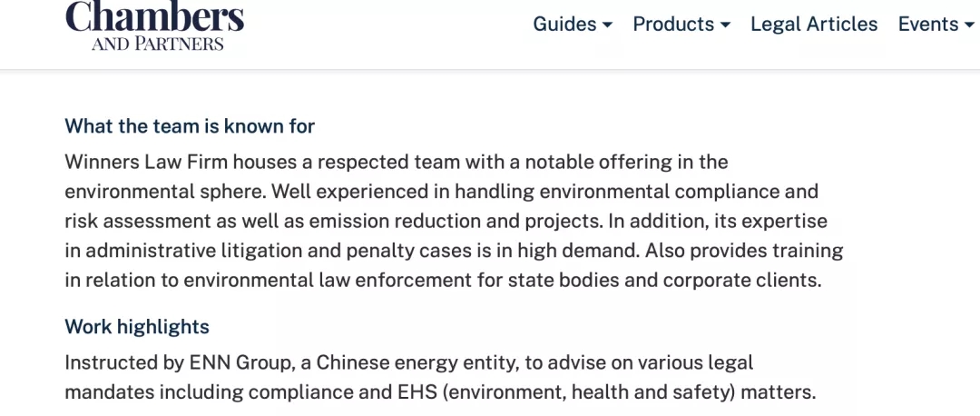Expand the caret arrow beside Guides
980x416 pixels.
point(607,25)
